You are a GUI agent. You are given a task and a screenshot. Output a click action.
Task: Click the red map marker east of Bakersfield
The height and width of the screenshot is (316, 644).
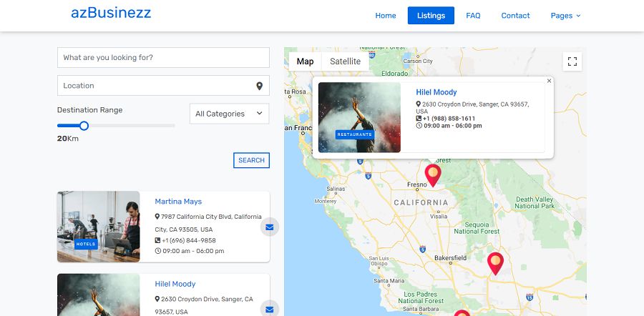click(x=495, y=264)
